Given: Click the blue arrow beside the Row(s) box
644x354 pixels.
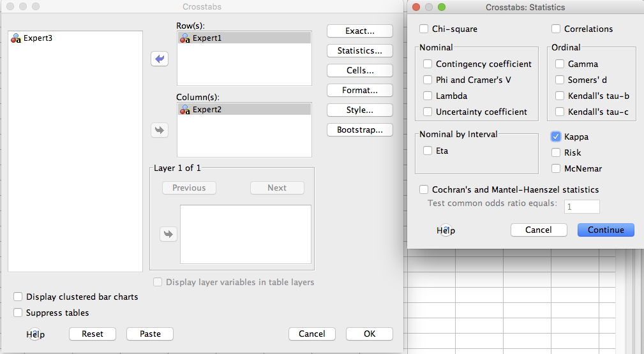Looking at the screenshot, I should (160, 59).
